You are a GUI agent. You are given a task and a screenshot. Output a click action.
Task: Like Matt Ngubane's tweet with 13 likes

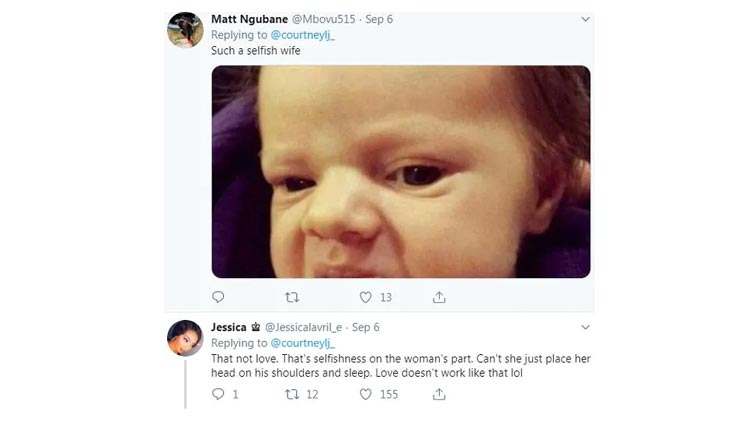pos(366,297)
